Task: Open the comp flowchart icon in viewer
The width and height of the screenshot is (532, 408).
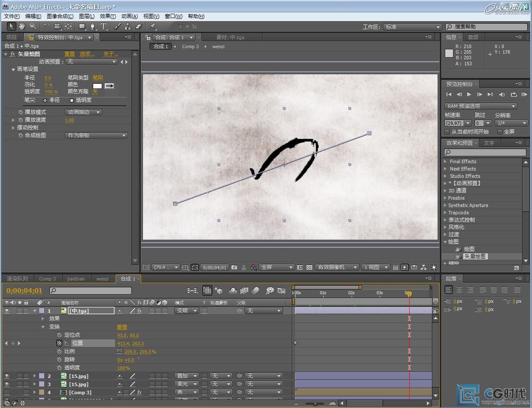Action: [423, 267]
